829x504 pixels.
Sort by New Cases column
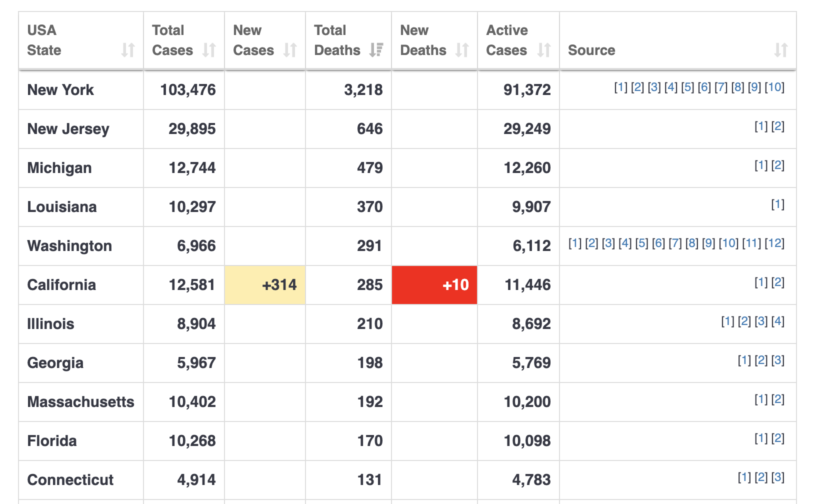(x=290, y=50)
